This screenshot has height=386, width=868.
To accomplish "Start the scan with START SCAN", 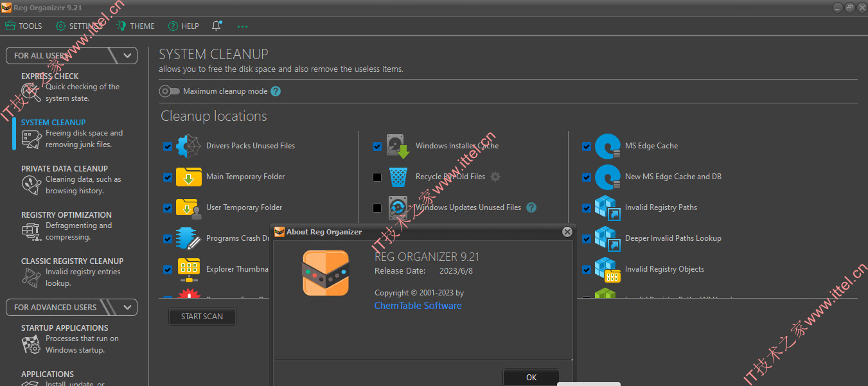I will tap(202, 317).
